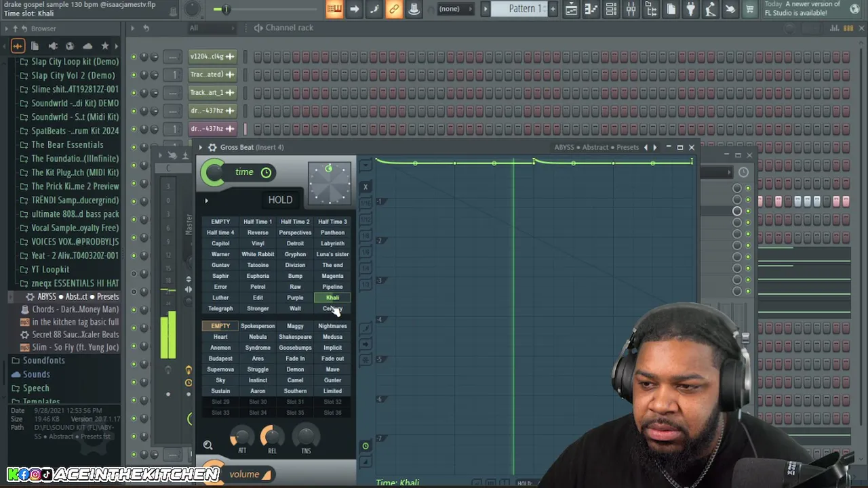The height and width of the screenshot is (488, 868).
Task: Click the Channel rack speaker icon
Action: click(258, 28)
